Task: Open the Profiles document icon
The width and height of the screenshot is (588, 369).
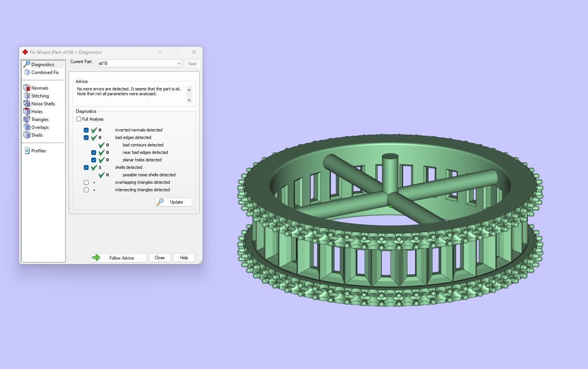Action: pyautogui.click(x=27, y=151)
